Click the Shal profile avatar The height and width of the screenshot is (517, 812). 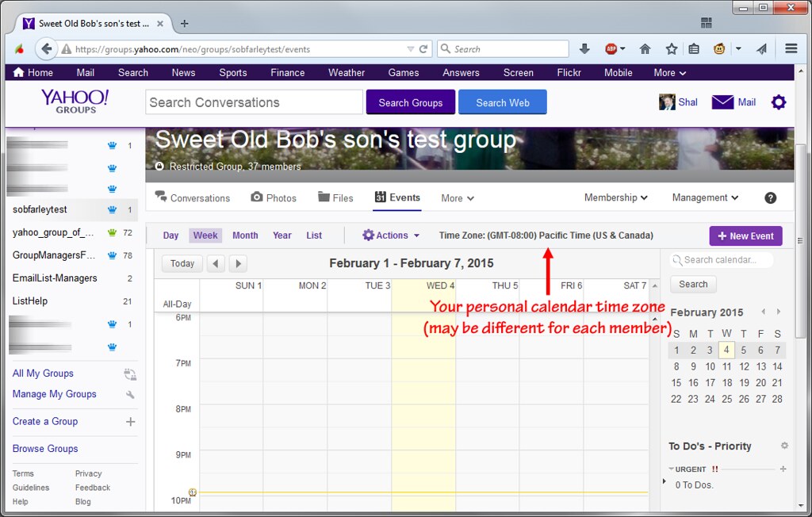[x=666, y=102]
